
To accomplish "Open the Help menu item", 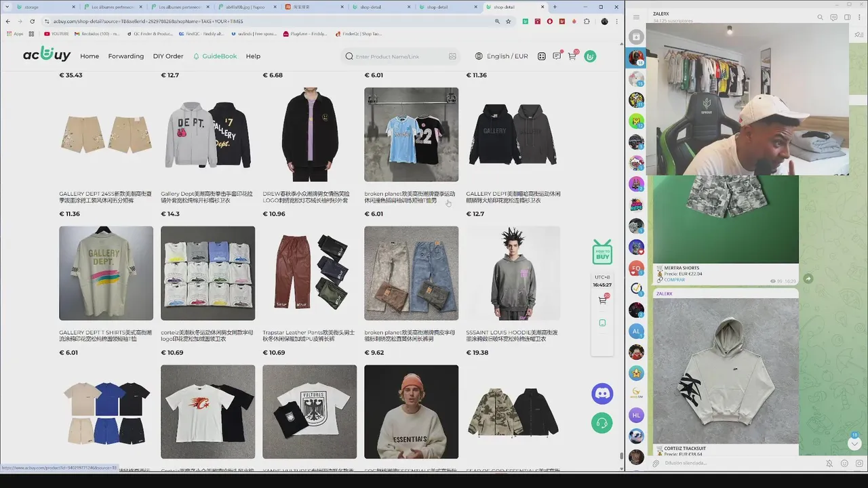I will [x=253, y=56].
